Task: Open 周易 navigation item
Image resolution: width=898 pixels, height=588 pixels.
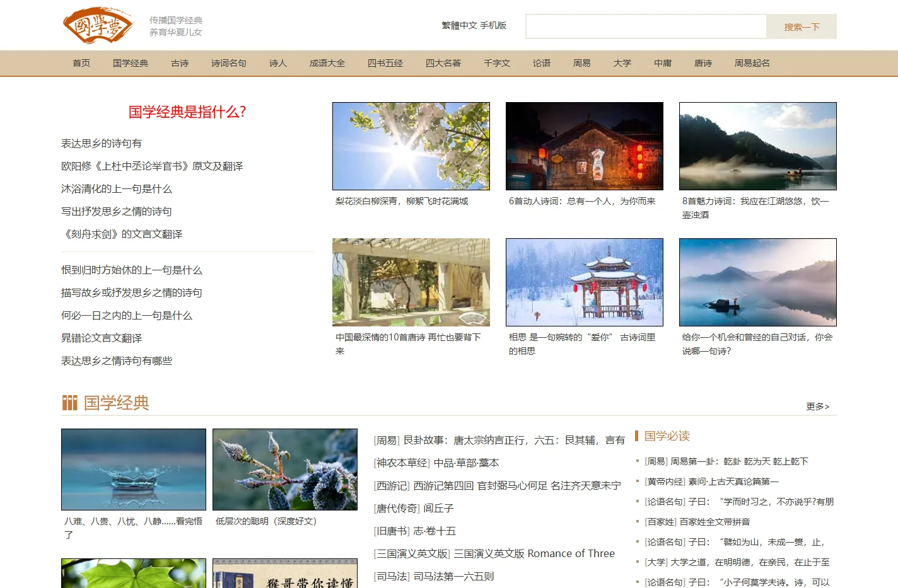Action: coord(582,64)
